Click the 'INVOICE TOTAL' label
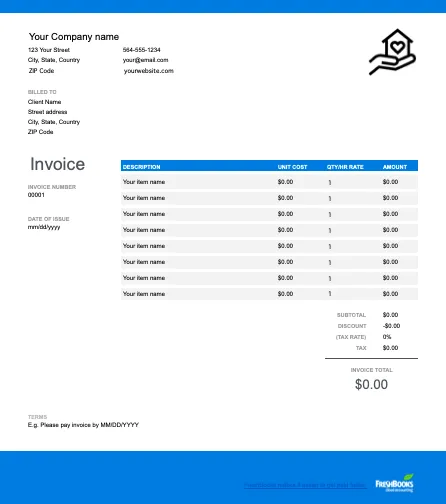This screenshot has width=446, height=504. pyautogui.click(x=371, y=370)
